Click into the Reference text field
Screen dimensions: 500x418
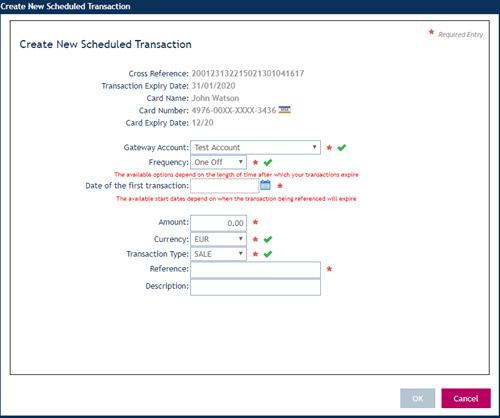[255, 270]
